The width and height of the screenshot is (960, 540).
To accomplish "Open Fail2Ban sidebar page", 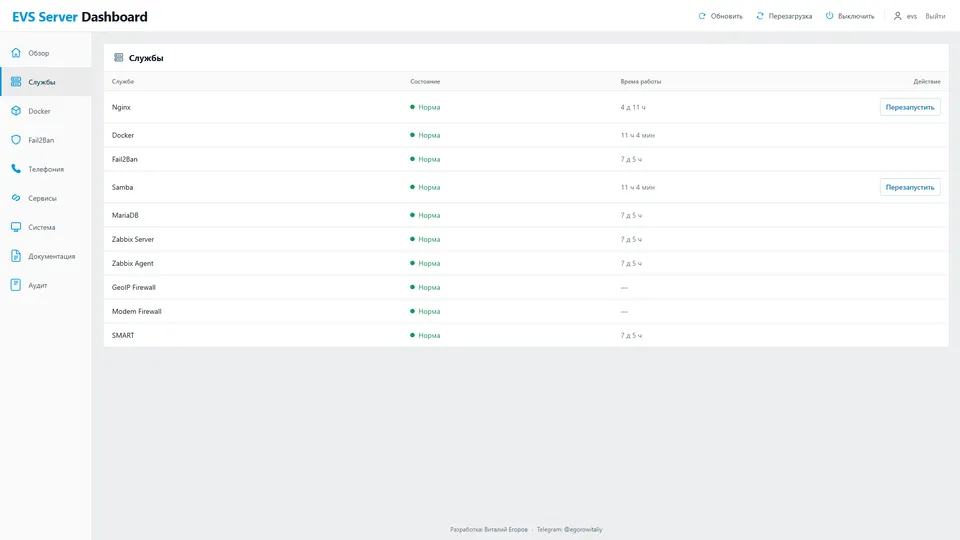I will [x=46, y=140].
